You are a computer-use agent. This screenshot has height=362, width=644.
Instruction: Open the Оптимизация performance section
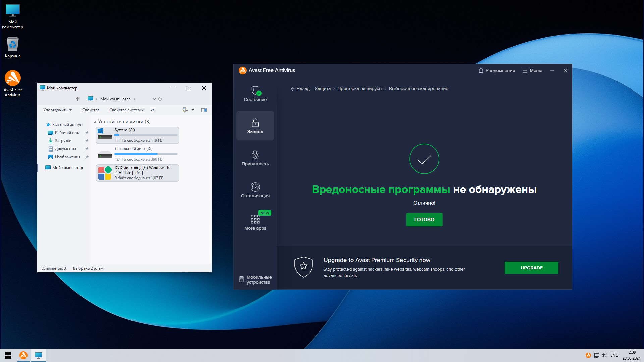[255, 190]
